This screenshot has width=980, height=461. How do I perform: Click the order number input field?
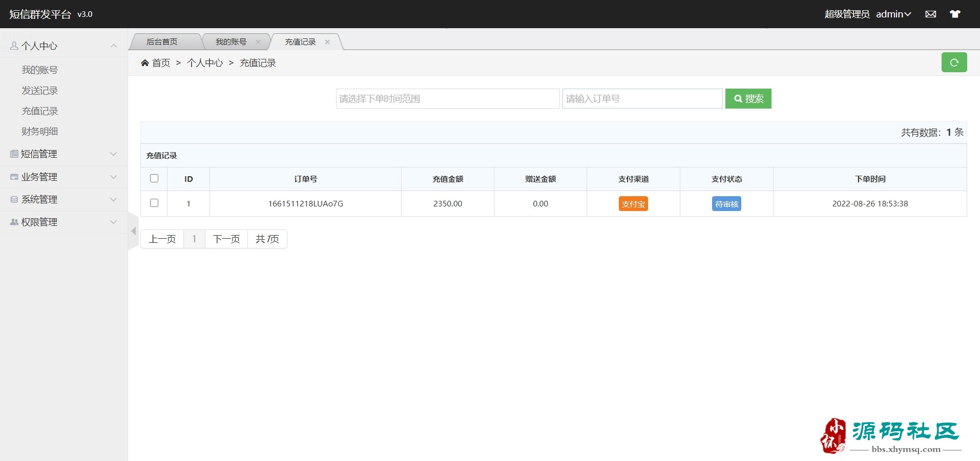point(642,99)
